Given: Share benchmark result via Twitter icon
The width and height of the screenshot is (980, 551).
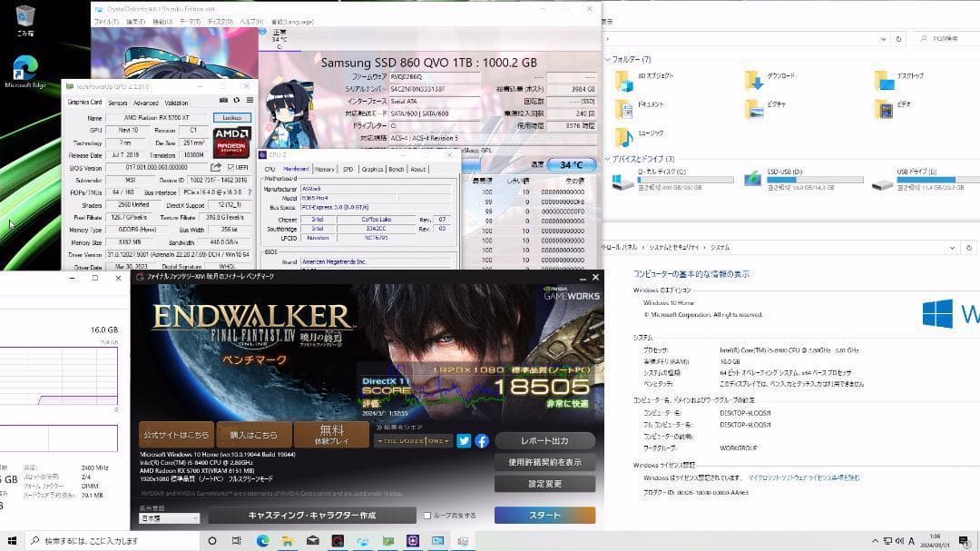Looking at the screenshot, I should pos(464,441).
